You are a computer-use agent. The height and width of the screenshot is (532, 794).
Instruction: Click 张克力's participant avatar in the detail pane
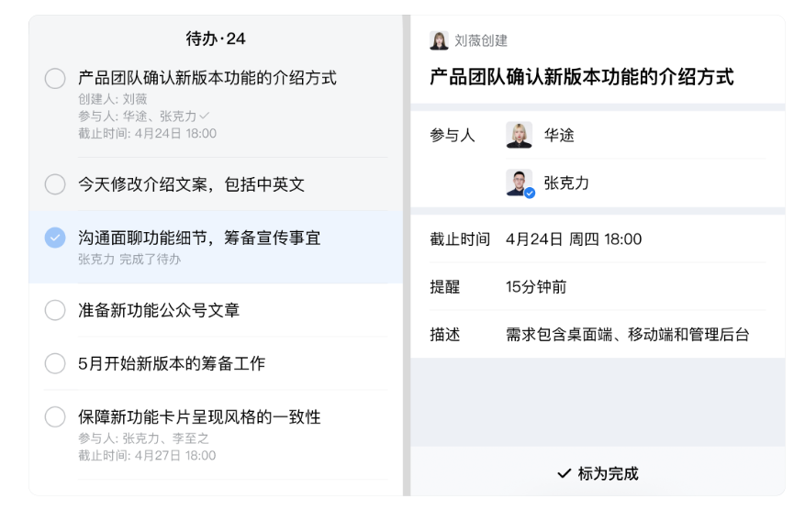(x=518, y=181)
